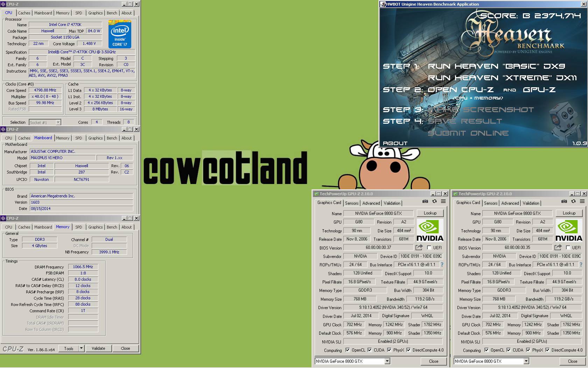Image resolution: width=588 pixels, height=368 pixels.
Task: Click the Lookup button in left GPU-Z
Action: 430,213
